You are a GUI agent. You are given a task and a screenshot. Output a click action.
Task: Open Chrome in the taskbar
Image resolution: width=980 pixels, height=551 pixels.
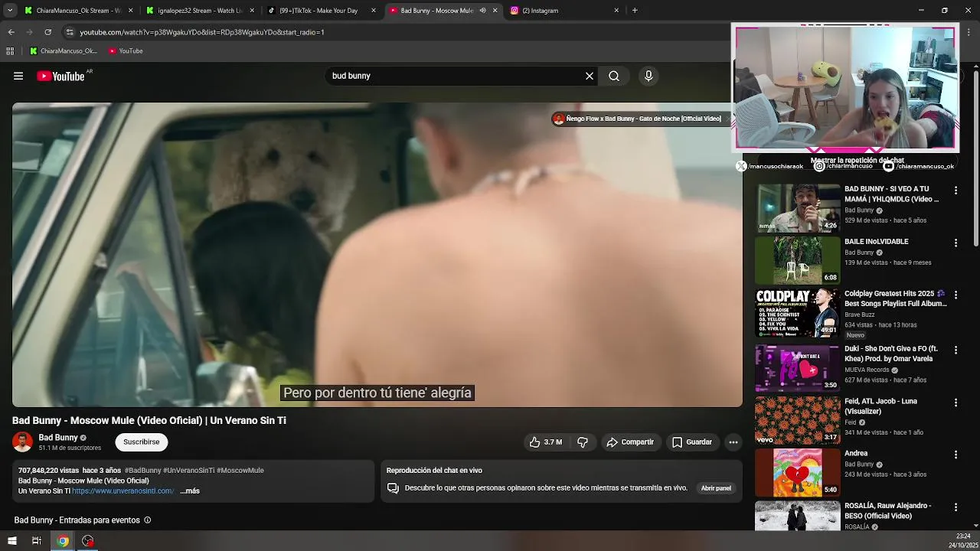click(x=63, y=541)
